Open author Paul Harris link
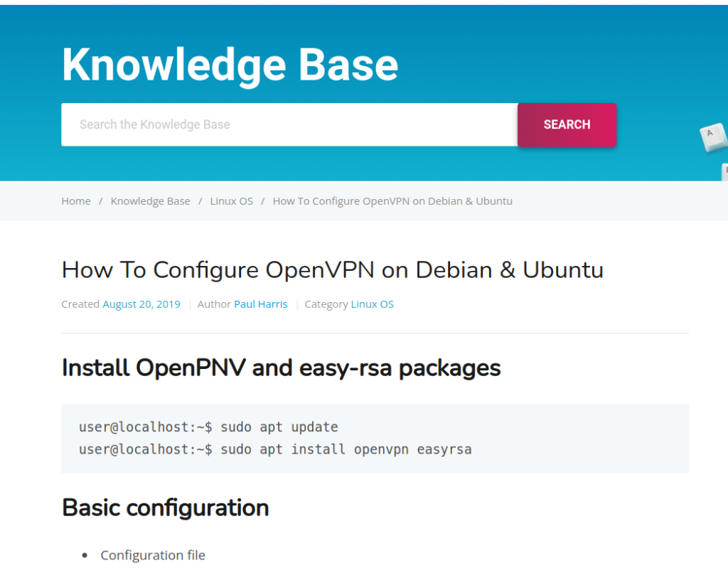 (x=260, y=304)
